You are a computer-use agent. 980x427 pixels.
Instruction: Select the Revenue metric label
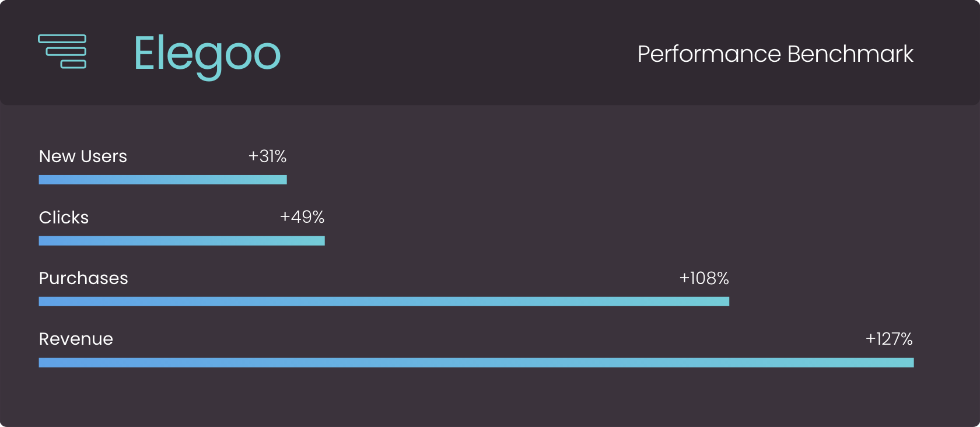[76, 339]
